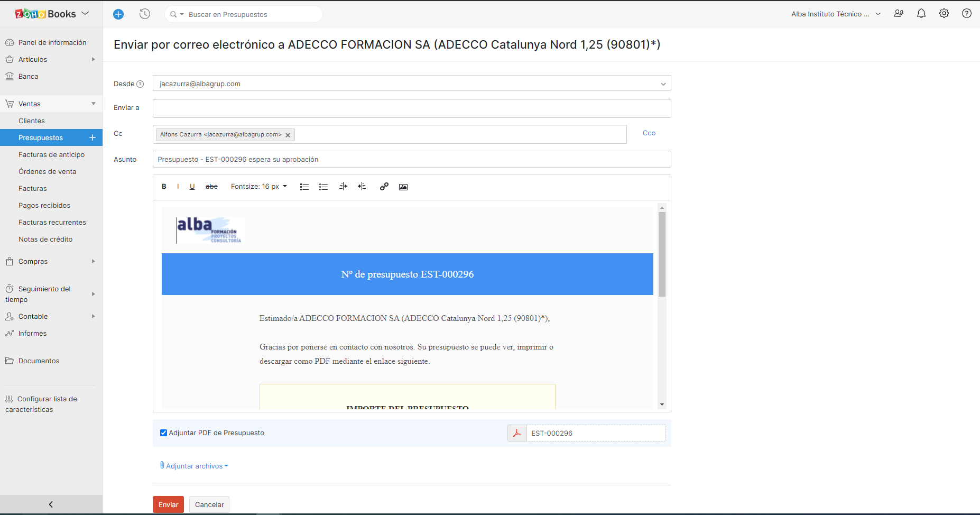Image resolution: width=980 pixels, height=515 pixels.
Task: Expand the Artículos menu arrow
Action: (94, 59)
